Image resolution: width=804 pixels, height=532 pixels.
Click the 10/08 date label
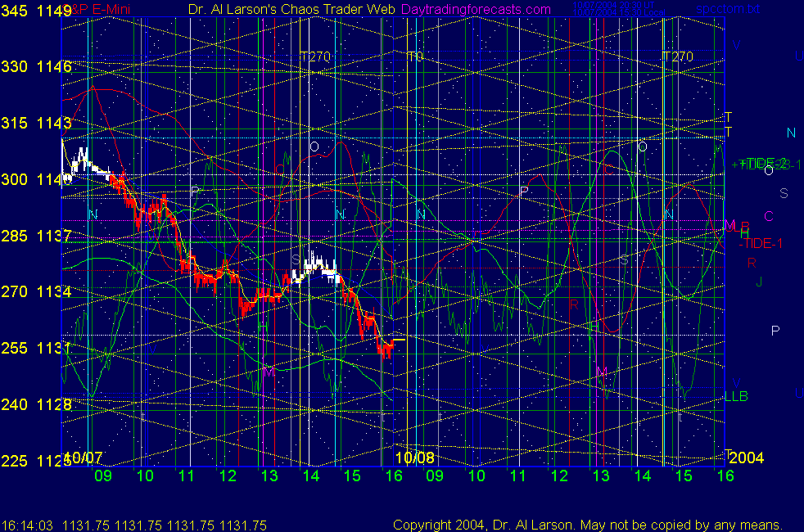(415, 458)
